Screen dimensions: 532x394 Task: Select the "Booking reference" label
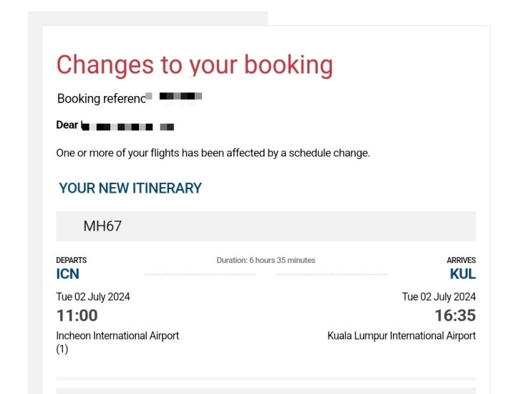pos(100,99)
